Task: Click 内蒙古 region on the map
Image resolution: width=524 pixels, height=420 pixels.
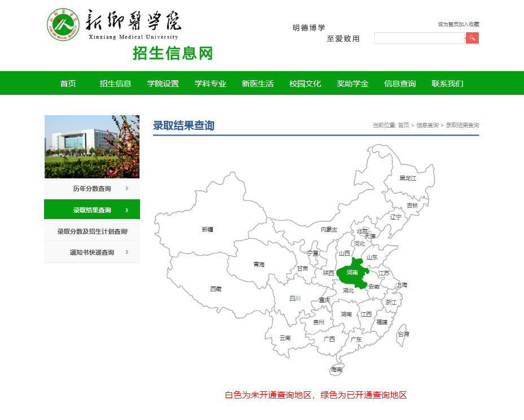Action: pos(329,230)
